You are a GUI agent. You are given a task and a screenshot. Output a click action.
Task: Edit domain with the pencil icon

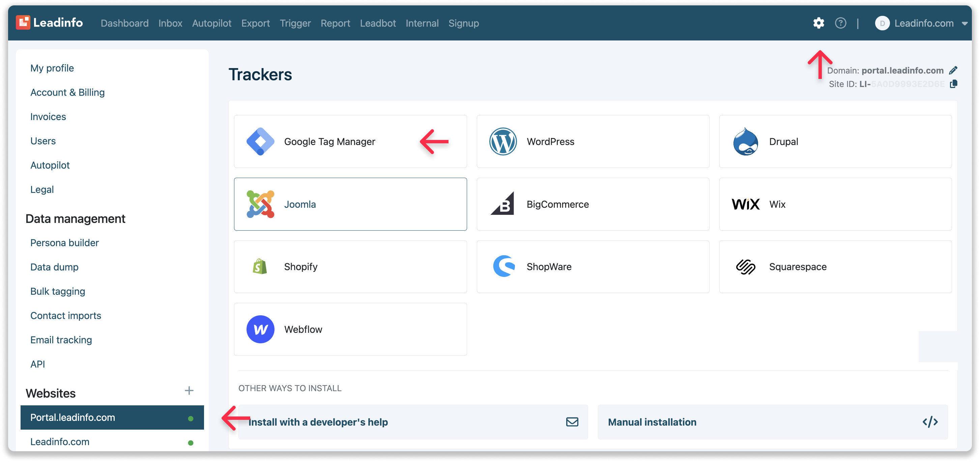953,70
